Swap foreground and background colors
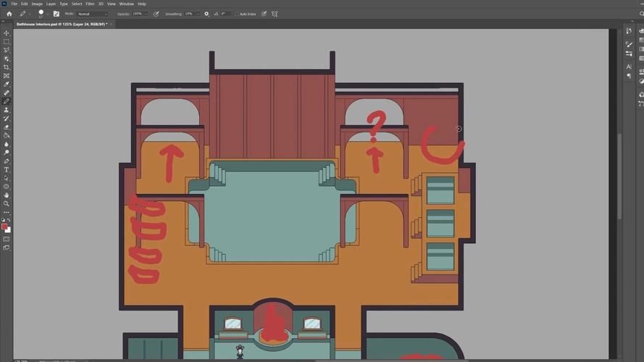The height and width of the screenshot is (362, 644). coord(9,220)
